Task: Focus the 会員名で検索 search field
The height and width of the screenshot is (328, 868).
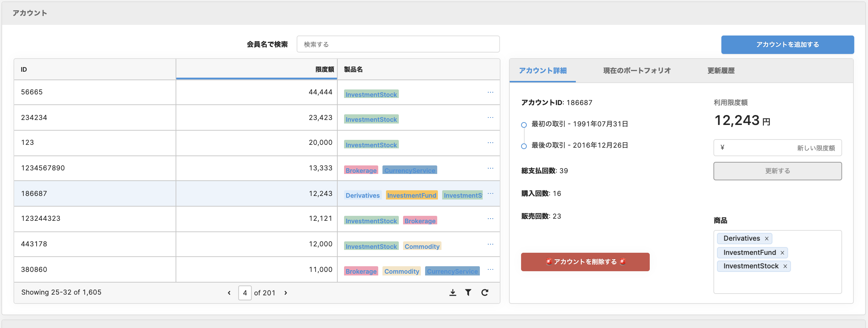Action: point(398,44)
